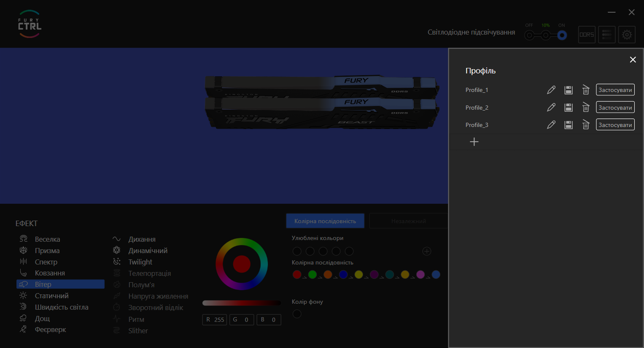This screenshot has height=348, width=644.
Task: Click the Profile_3 name text
Action: [477, 125]
